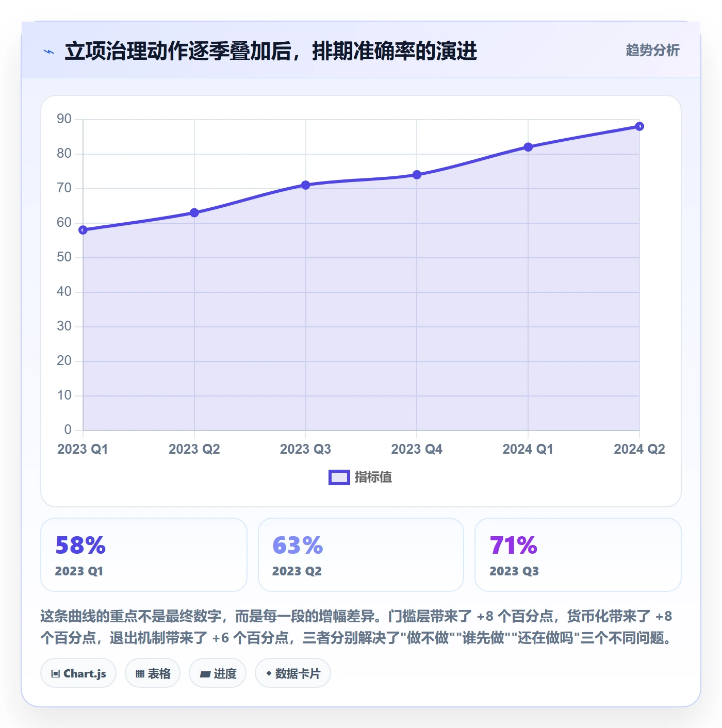Click the 90 y-axis tick label

(64, 119)
